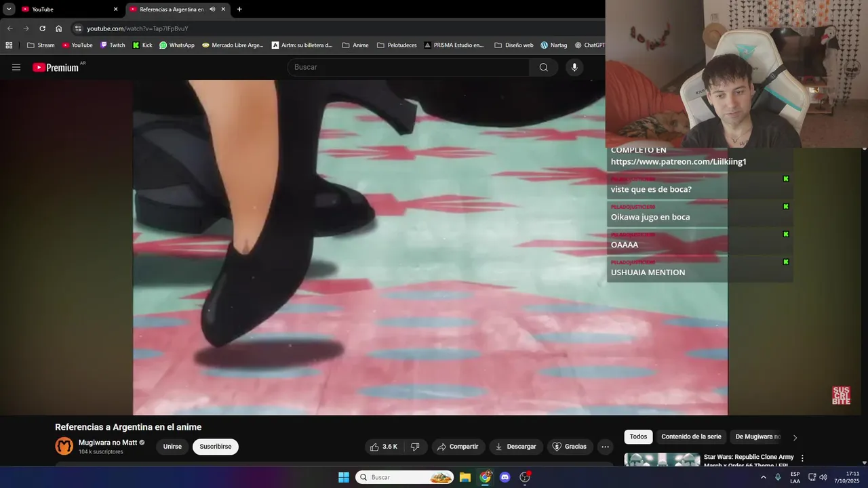Screen dimensions: 868x488
Task: Click the Windows taskbar search box
Action: click(405, 477)
